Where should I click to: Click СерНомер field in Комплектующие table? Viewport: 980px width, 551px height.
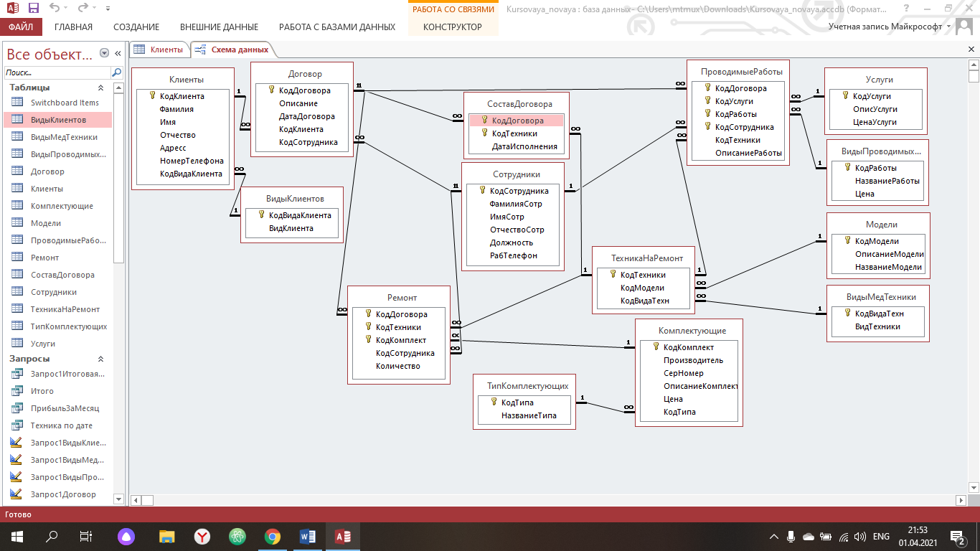coord(684,373)
